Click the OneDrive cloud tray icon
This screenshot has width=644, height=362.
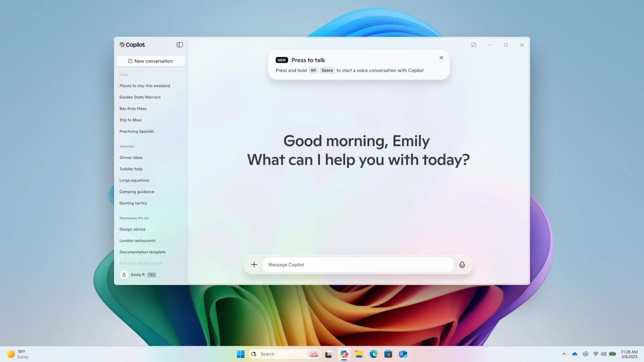[575, 354]
